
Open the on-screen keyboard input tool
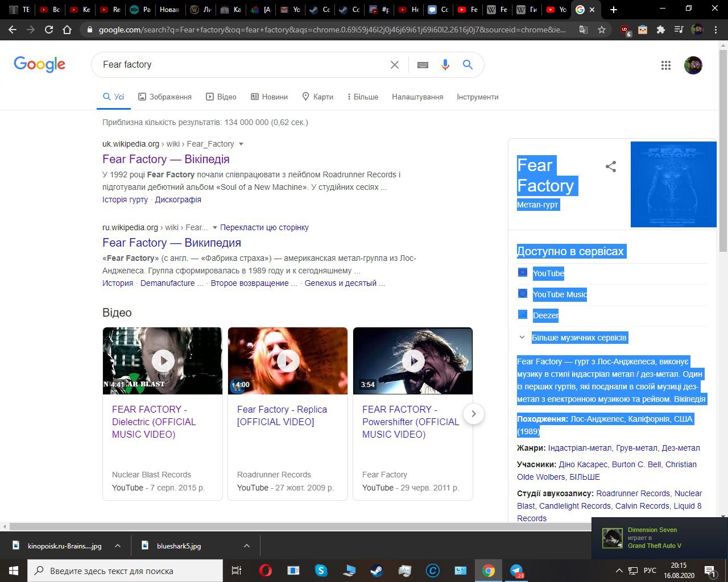(423, 65)
